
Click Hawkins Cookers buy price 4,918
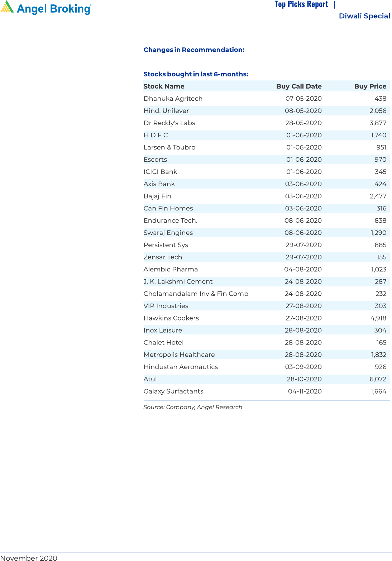tap(378, 318)
